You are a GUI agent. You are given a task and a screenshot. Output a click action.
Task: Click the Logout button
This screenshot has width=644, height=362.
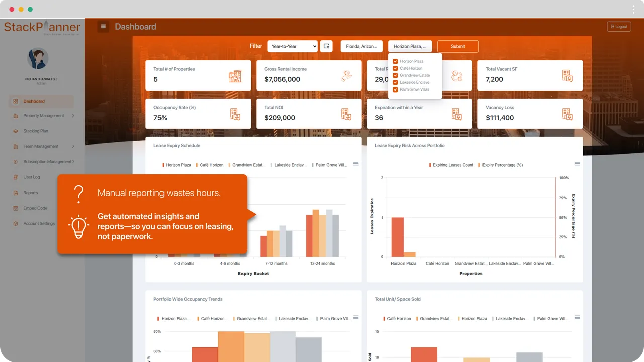coord(618,26)
